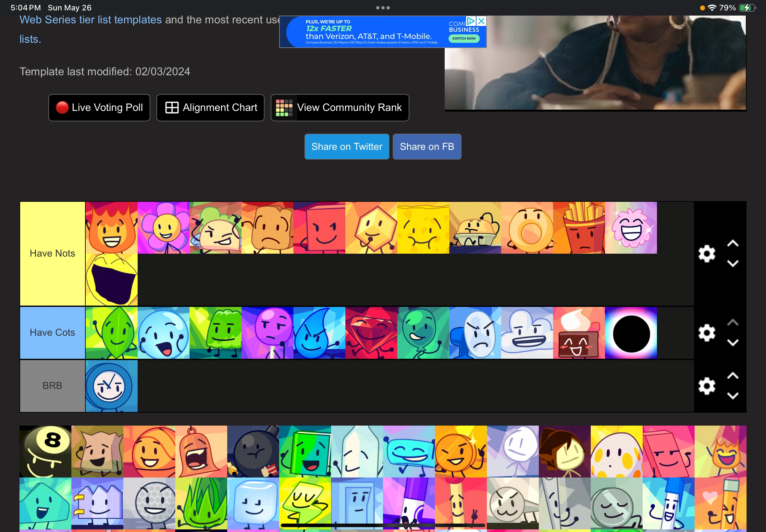Click the Share on FB button

pyautogui.click(x=427, y=146)
